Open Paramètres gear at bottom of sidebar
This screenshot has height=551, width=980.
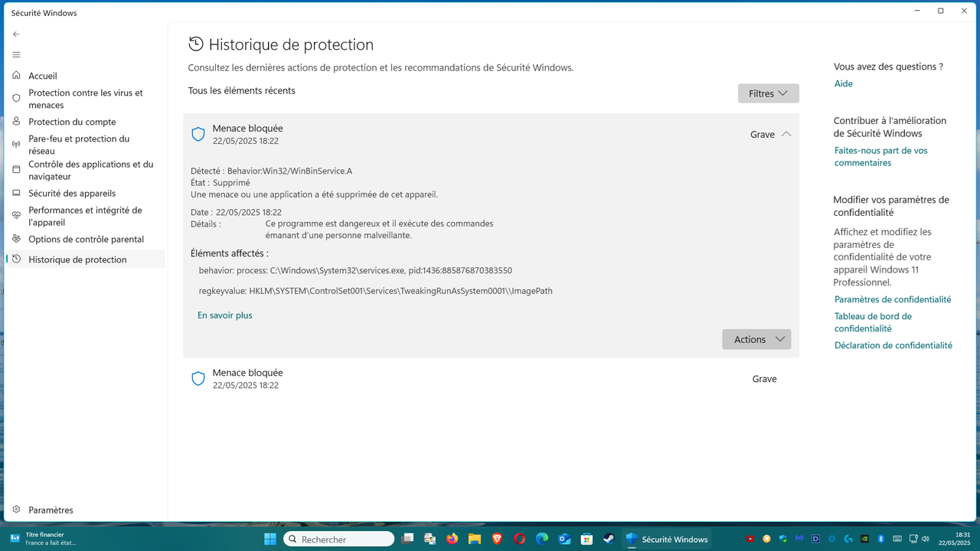click(16, 510)
